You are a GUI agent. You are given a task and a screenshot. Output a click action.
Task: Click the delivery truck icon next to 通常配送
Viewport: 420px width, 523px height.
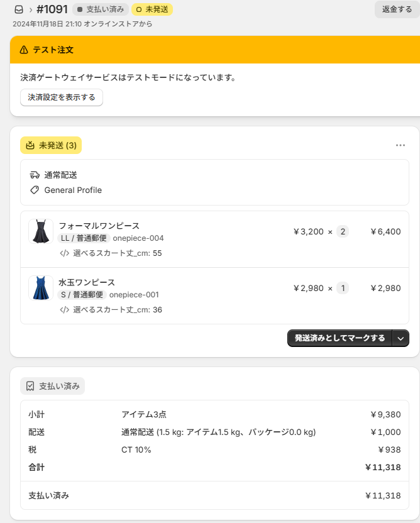coord(35,175)
